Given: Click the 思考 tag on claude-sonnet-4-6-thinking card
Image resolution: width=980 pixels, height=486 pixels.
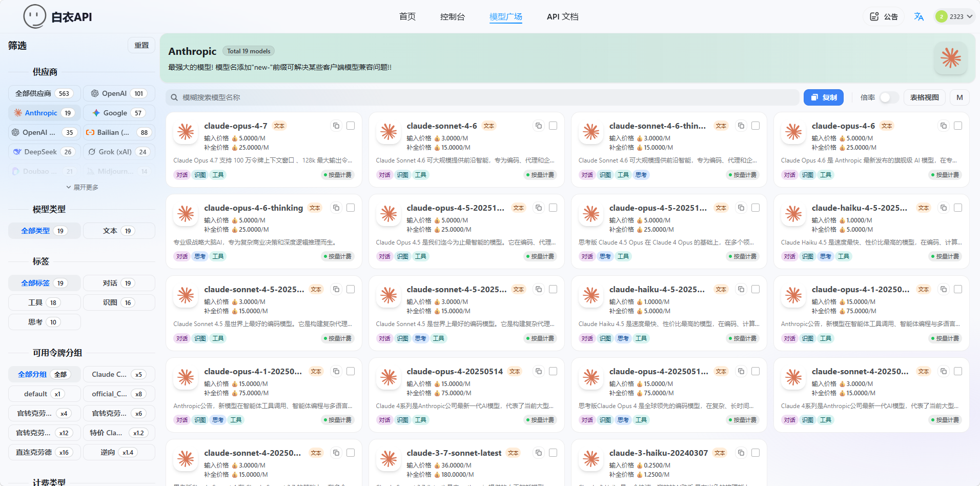Looking at the screenshot, I should tap(641, 175).
